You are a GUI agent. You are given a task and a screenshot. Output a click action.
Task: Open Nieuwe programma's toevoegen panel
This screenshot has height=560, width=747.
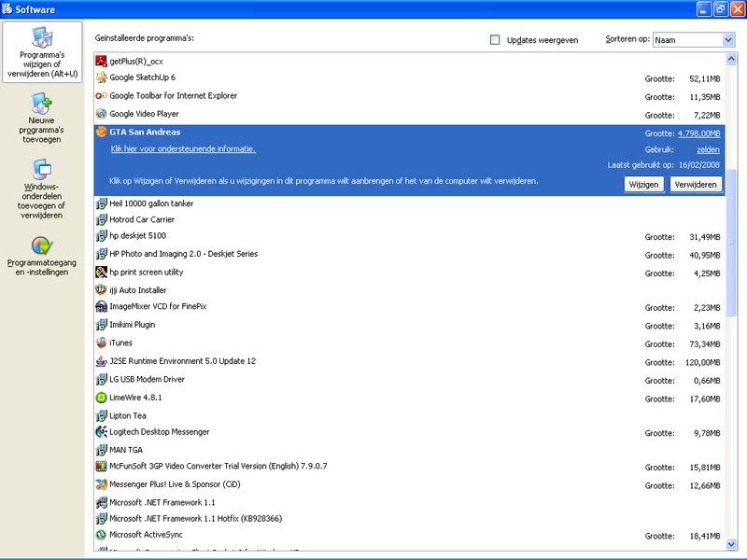[41, 119]
